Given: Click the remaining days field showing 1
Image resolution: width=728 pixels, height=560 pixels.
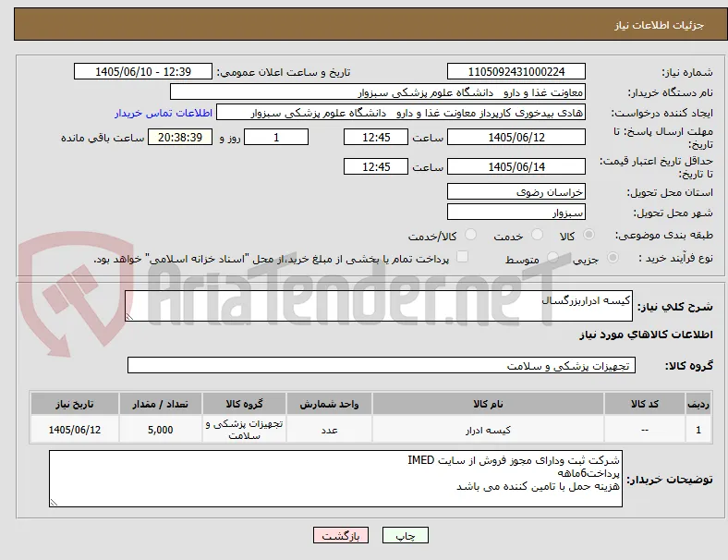Looking at the screenshot, I should (276, 138).
